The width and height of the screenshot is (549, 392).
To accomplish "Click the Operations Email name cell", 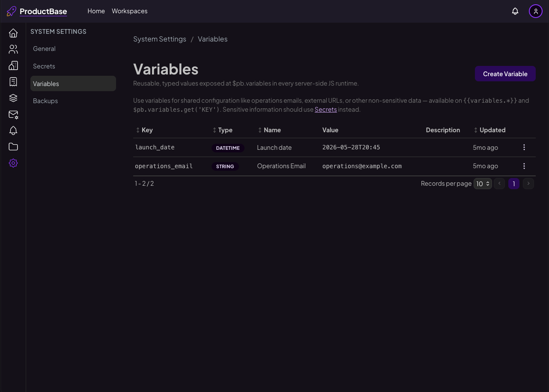I will click(281, 166).
